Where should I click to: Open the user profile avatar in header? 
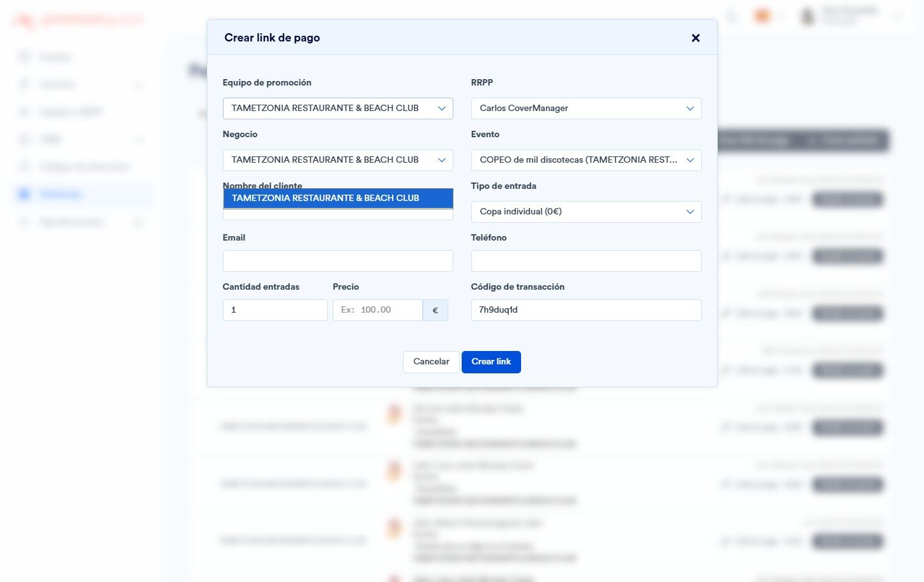click(808, 16)
